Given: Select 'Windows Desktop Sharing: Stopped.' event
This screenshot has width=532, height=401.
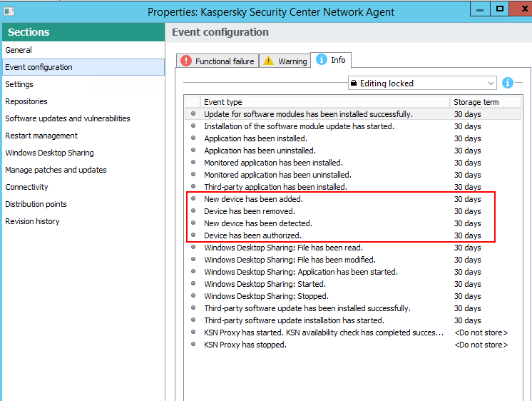Looking at the screenshot, I should 353,296.
